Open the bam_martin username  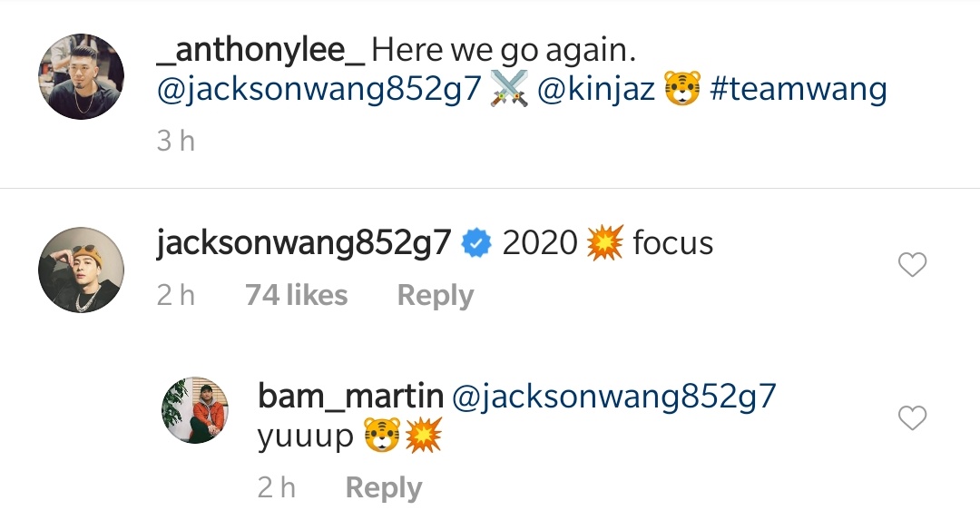[350, 396]
